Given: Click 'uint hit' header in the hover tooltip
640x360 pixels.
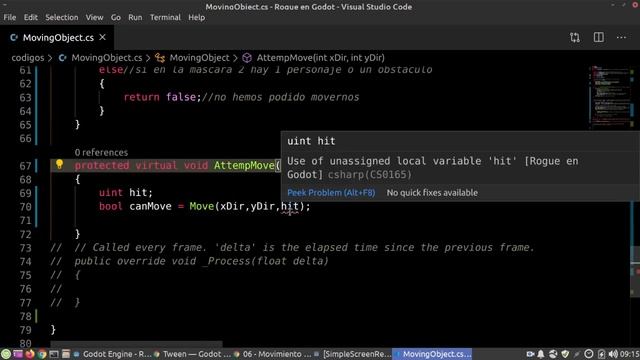Looking at the screenshot, I should 311,141.
